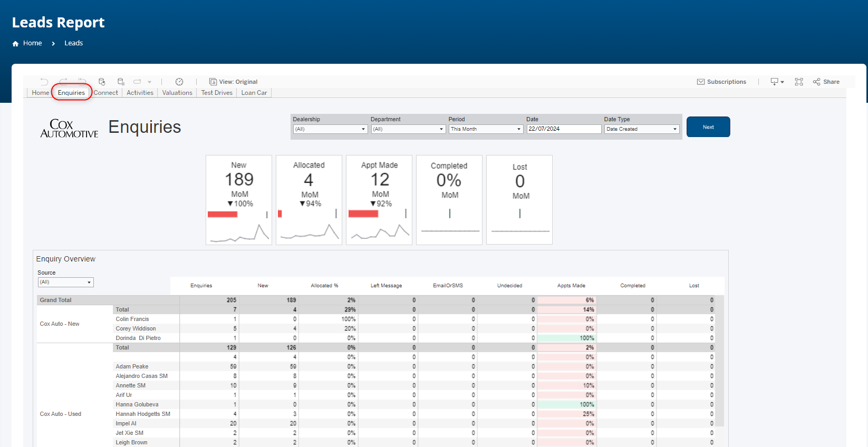
Task: Expand the Department filter dropdown
Action: (x=408, y=129)
